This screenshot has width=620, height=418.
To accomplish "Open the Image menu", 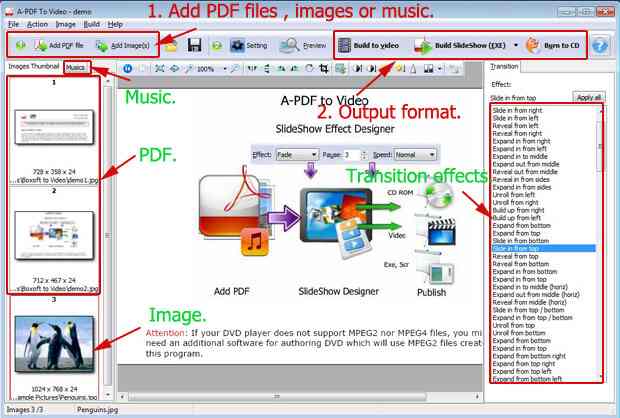I will [x=66, y=25].
